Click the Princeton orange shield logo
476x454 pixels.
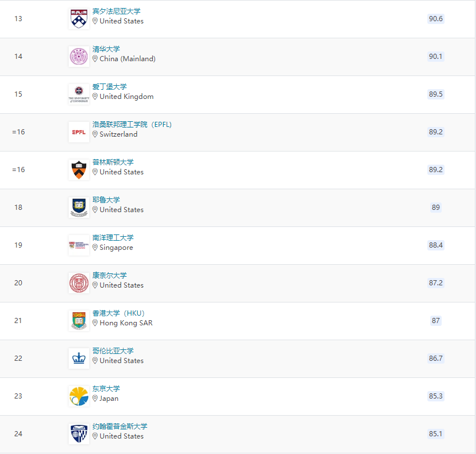click(79, 170)
